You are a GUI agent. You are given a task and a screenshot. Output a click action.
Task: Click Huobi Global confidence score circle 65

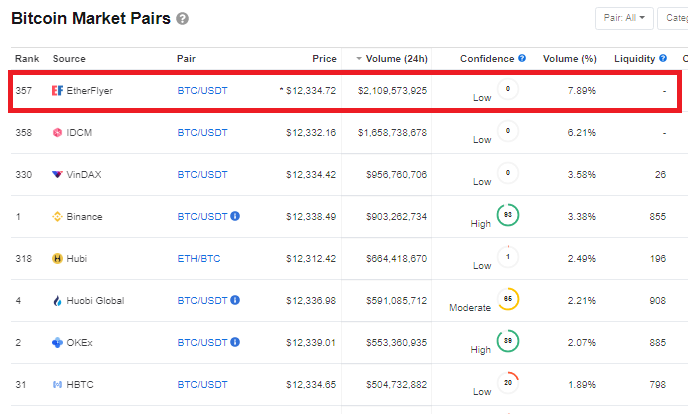click(508, 299)
